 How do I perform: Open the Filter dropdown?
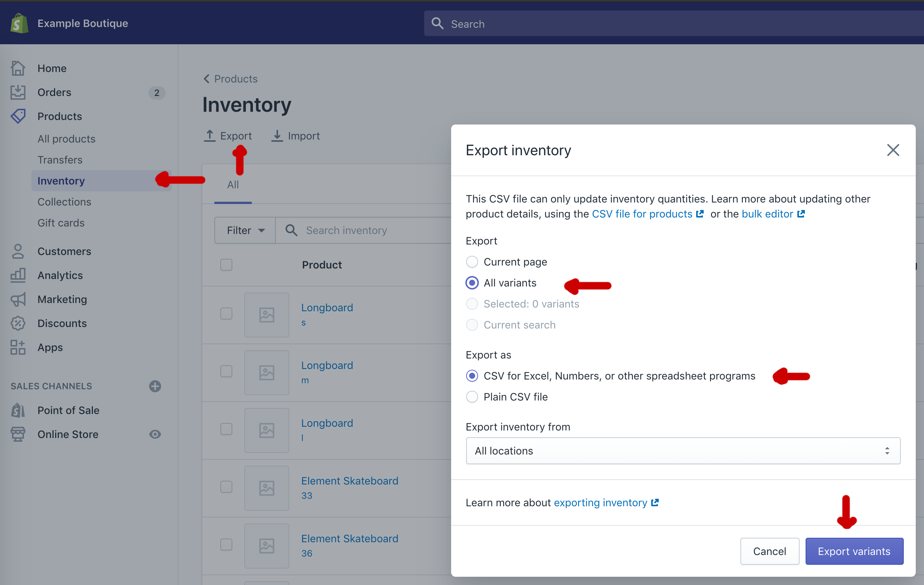point(245,230)
